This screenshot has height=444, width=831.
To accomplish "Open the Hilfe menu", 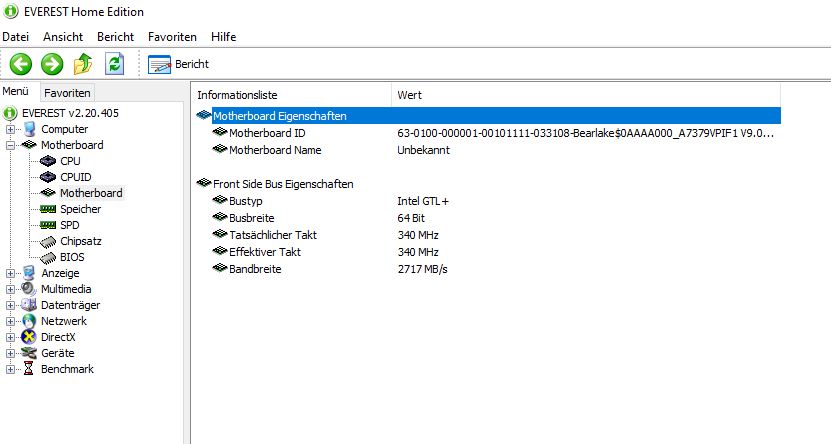I will [x=224, y=37].
